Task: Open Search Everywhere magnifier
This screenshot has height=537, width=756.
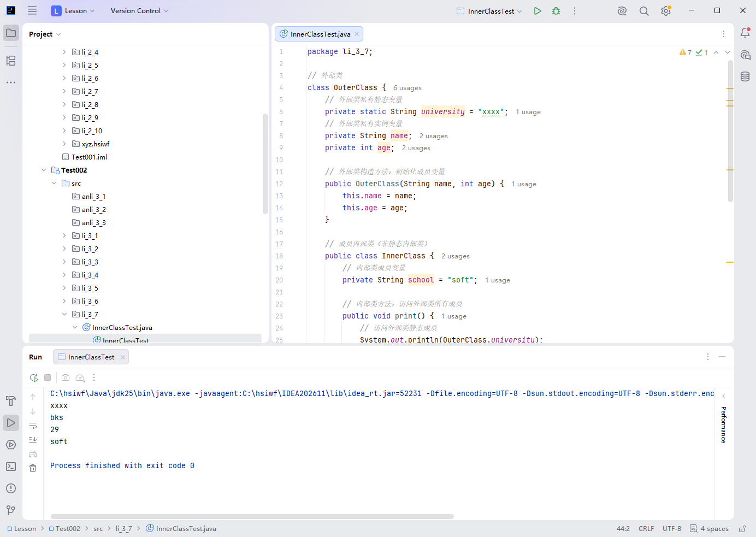Action: [644, 11]
